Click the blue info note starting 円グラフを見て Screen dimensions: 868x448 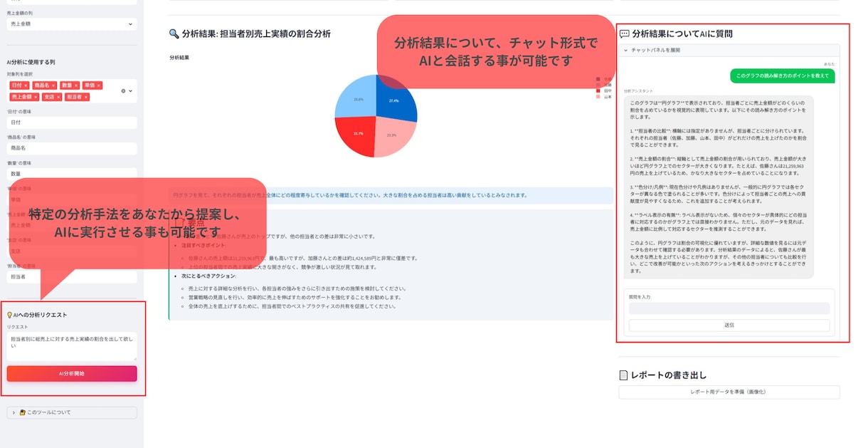click(391, 195)
